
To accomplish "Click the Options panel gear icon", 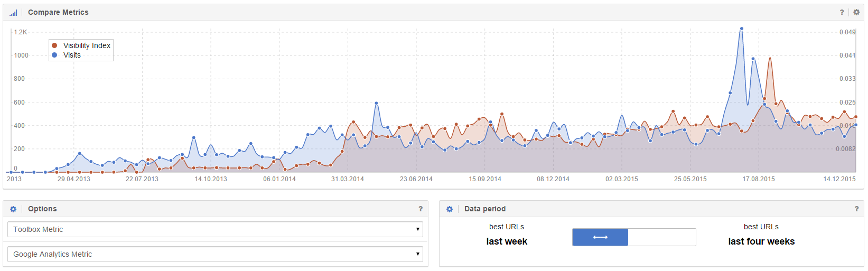I will 13,209.
